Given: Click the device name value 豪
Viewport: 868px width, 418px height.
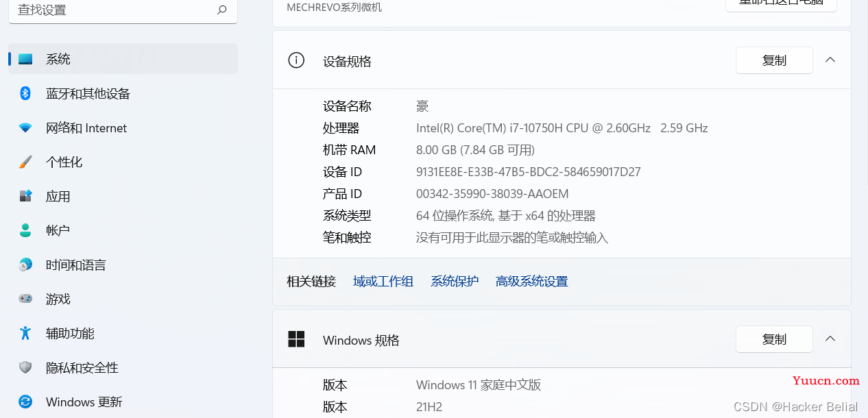Looking at the screenshot, I should tap(422, 106).
